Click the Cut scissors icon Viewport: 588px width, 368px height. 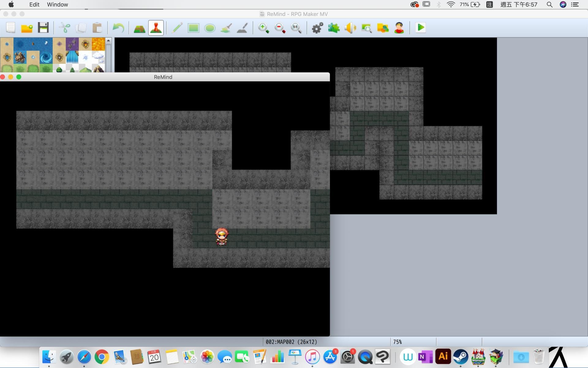[64, 28]
